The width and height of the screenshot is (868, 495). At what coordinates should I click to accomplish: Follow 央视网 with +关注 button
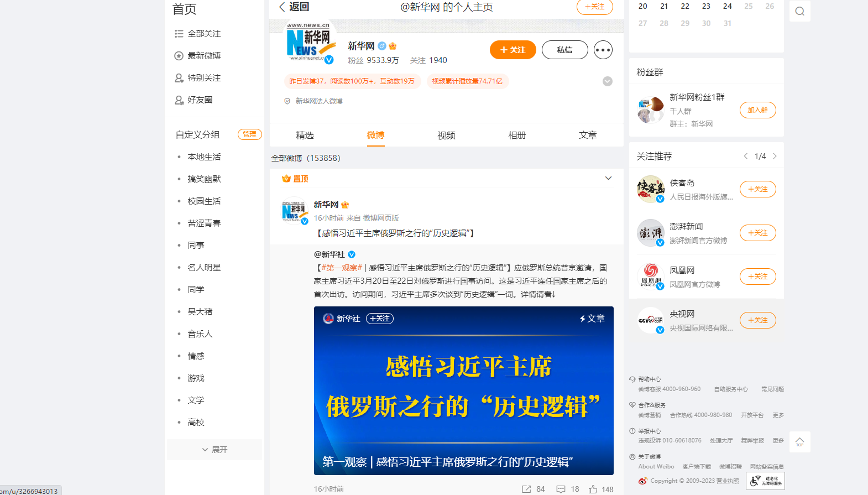(x=757, y=320)
